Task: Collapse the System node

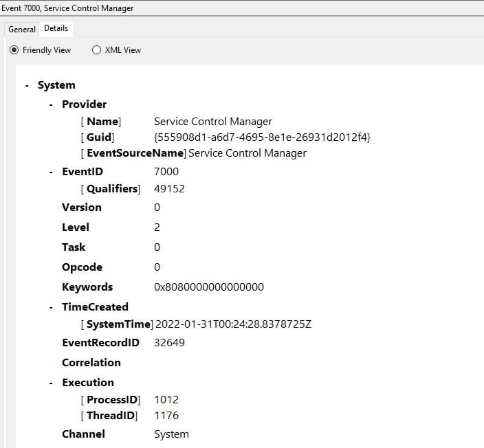Action: 27,85
